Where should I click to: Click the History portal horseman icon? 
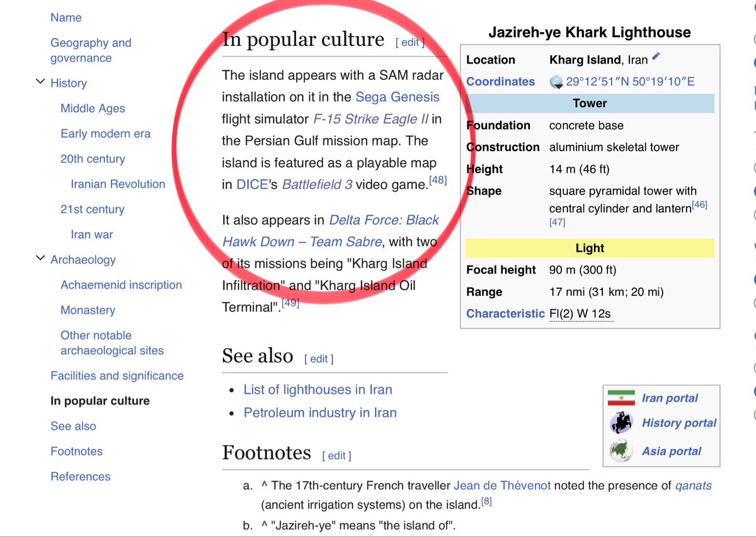(621, 423)
